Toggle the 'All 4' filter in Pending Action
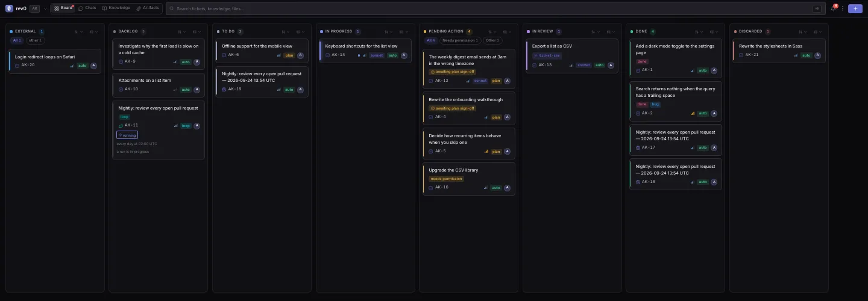Viewport: 868px width, 301px height. (431, 40)
